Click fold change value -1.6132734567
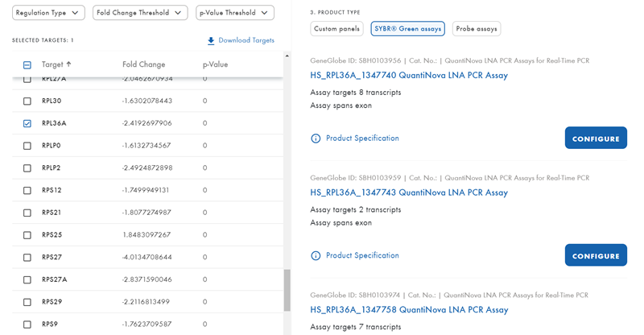 147,145
